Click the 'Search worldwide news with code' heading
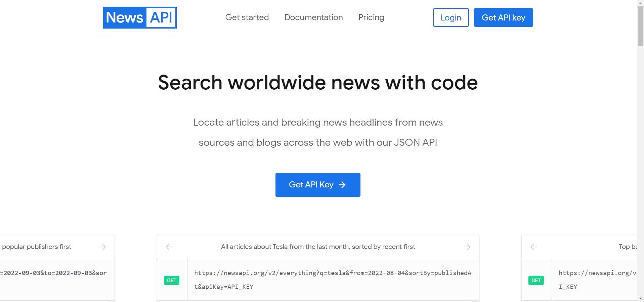The width and height of the screenshot is (644, 302). [318, 83]
